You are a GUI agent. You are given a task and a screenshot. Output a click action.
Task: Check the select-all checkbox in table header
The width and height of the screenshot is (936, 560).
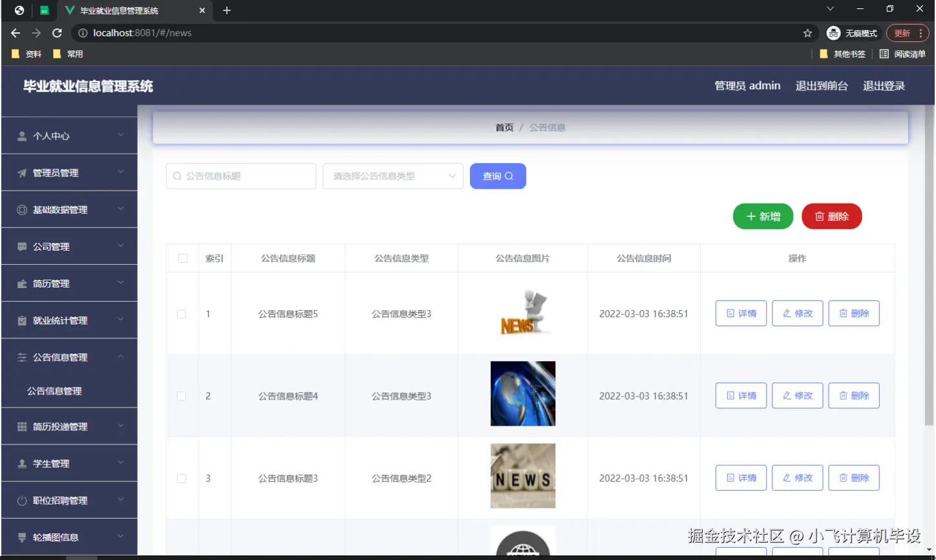(182, 258)
